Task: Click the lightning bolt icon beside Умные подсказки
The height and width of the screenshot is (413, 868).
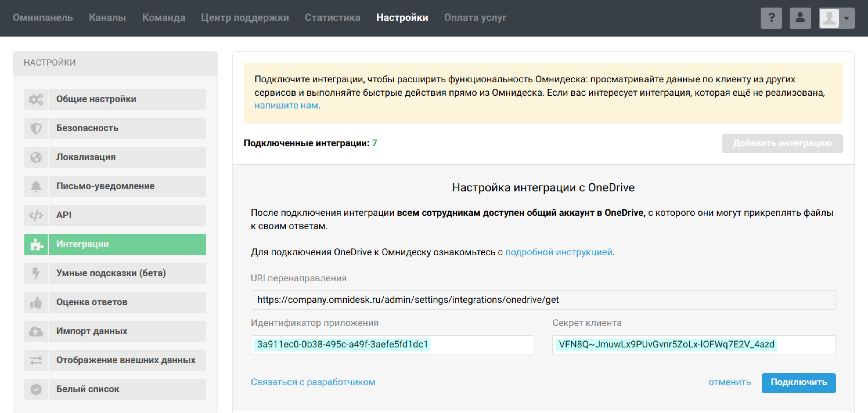Action: click(x=36, y=273)
